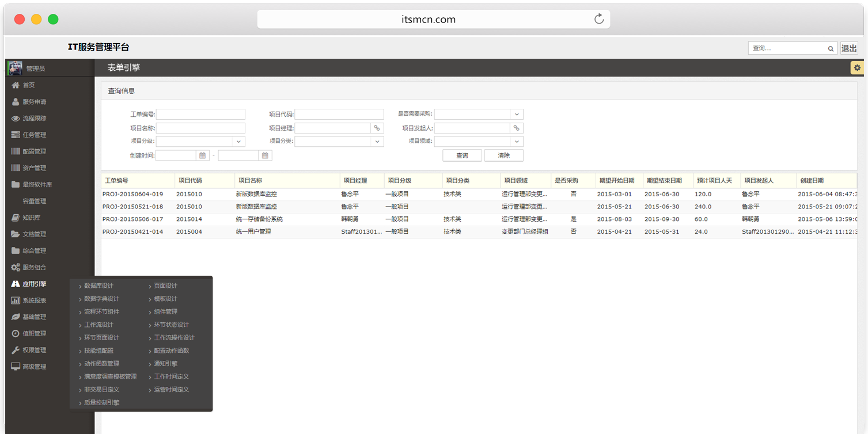Image resolution: width=868 pixels, height=434 pixels.
Task: Open the 项目领域 dropdown
Action: tap(517, 141)
